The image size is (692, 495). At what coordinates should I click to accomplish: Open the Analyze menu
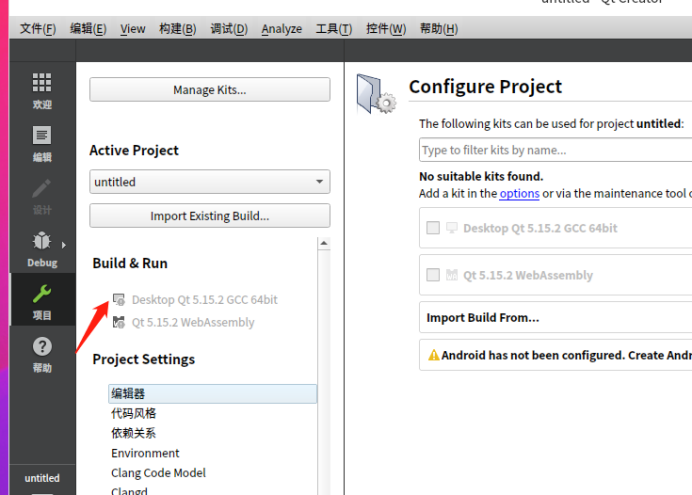(x=282, y=29)
